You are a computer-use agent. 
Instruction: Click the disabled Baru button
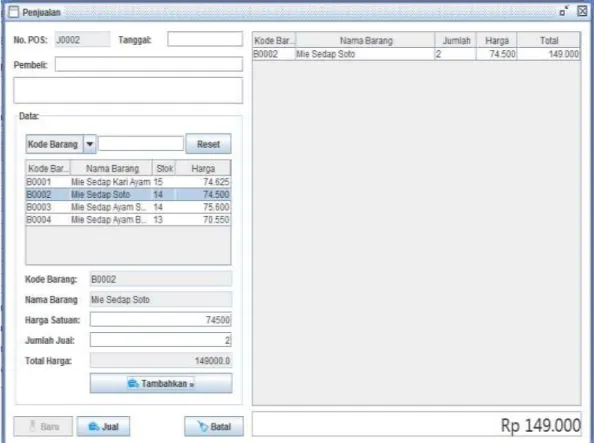(43, 426)
